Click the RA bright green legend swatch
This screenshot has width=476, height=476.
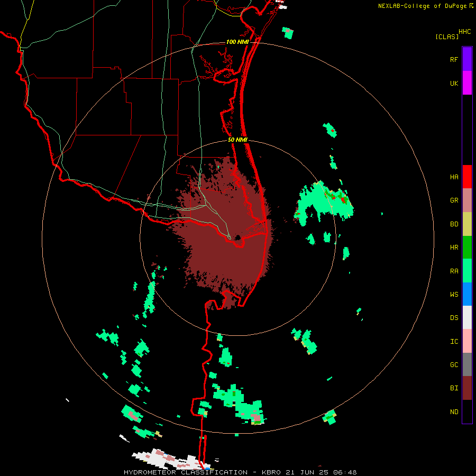(467, 271)
